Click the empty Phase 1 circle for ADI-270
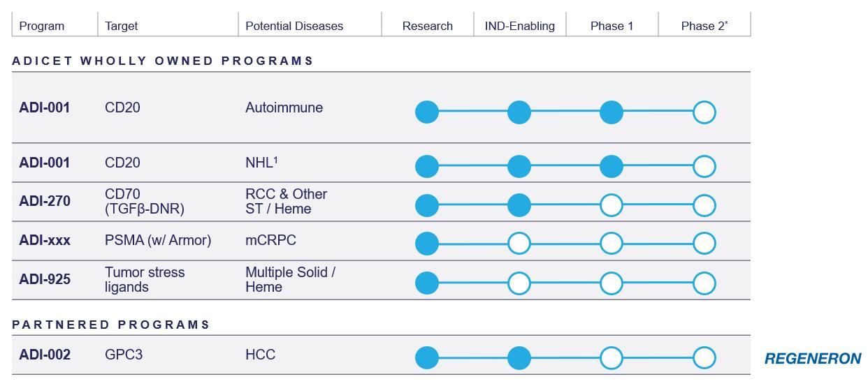 (x=612, y=205)
